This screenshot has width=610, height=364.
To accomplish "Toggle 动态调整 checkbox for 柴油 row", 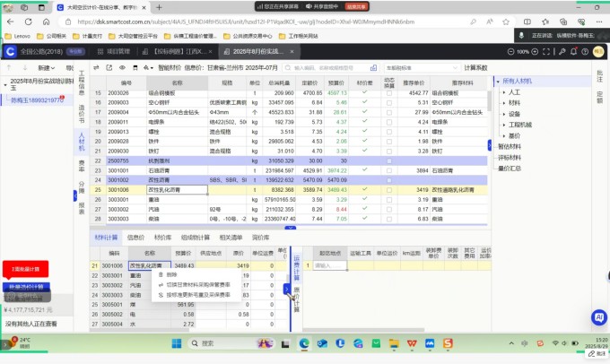I will point(388,218).
